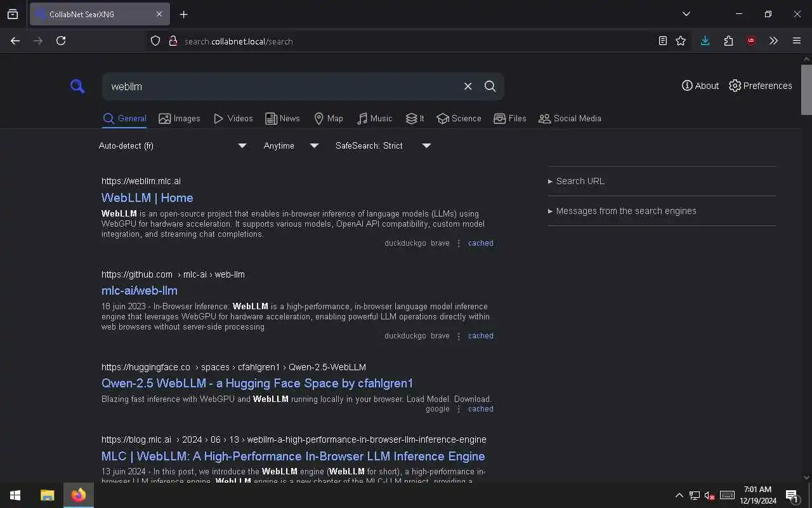The width and height of the screenshot is (812, 508).
Task: Open the About page
Action: pos(700,86)
